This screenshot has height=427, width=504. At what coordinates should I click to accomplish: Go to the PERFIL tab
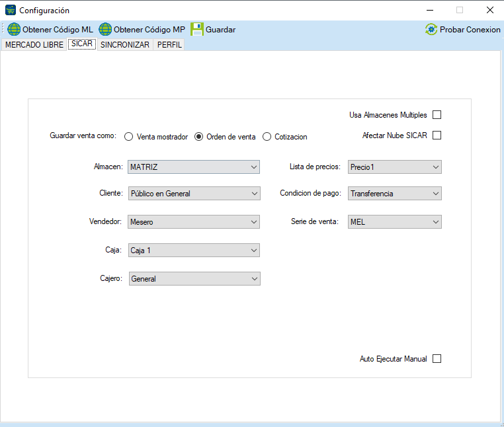point(169,45)
